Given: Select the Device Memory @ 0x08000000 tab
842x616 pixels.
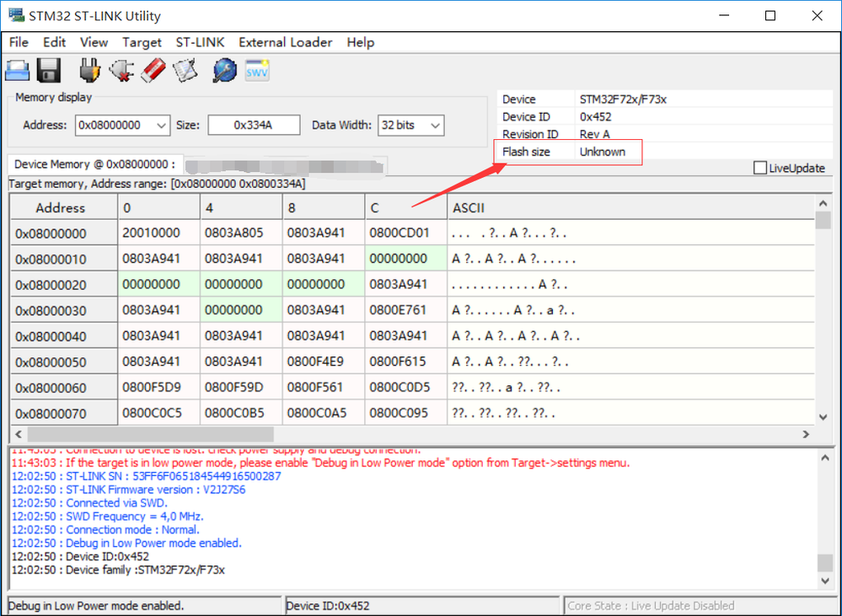Looking at the screenshot, I should pyautogui.click(x=94, y=164).
